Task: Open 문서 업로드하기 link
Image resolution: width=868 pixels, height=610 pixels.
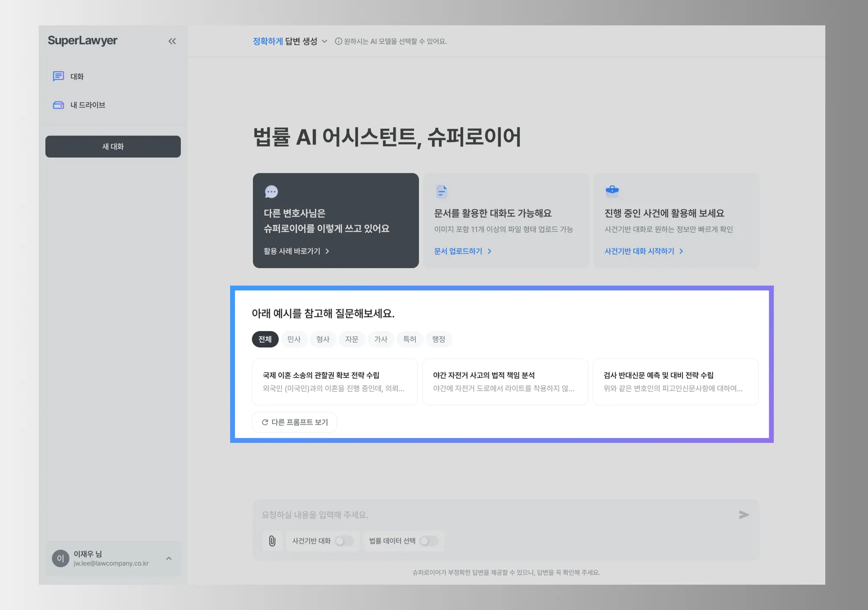Action: click(x=462, y=251)
